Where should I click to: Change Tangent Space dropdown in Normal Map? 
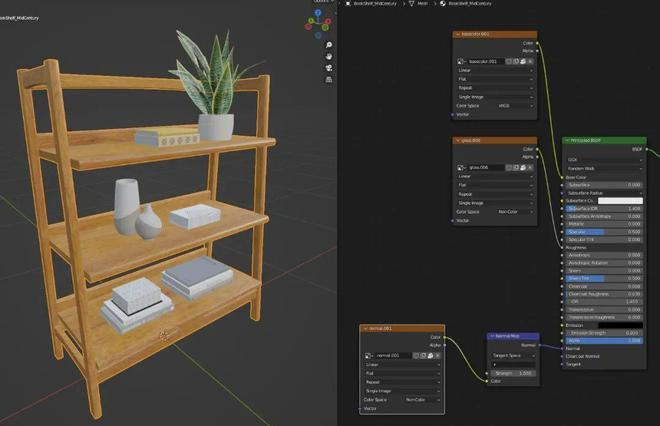point(513,355)
